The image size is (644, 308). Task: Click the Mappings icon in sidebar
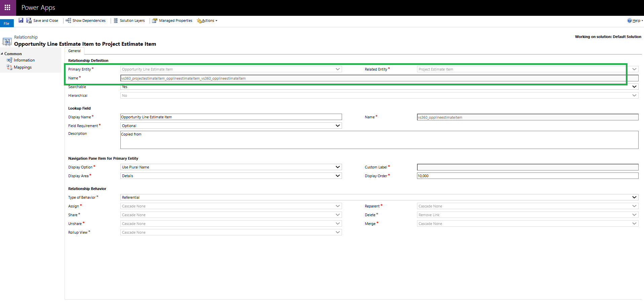[9, 67]
